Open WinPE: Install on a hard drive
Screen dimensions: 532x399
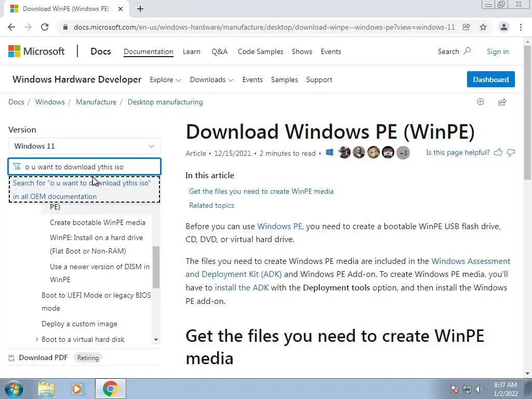[96, 244]
